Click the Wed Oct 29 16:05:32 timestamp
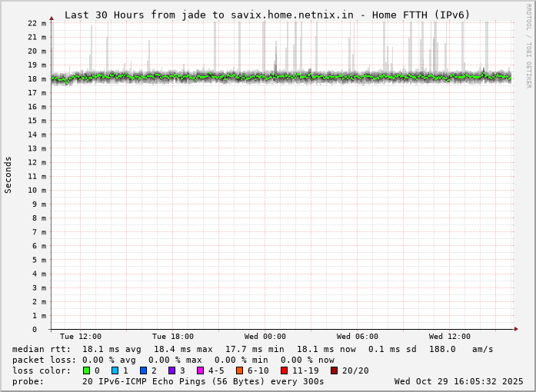 458,381
